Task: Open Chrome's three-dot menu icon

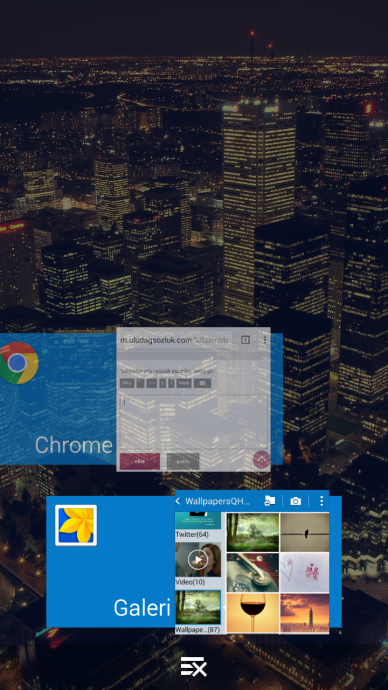Action: (x=265, y=340)
